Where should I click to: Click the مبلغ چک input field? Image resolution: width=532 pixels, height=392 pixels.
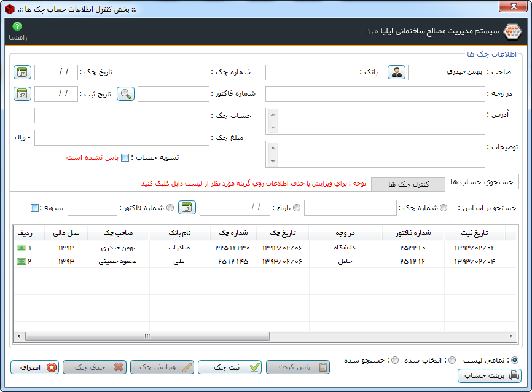(122, 138)
